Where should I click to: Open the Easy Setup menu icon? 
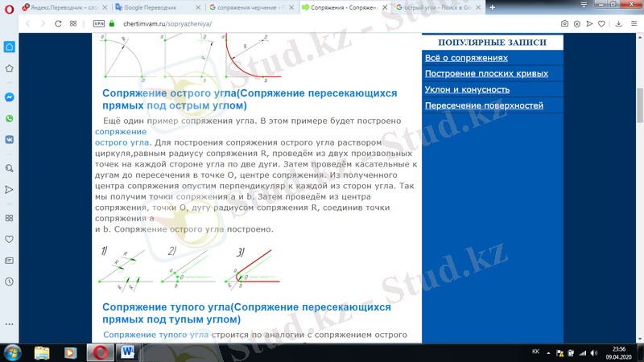click(x=634, y=24)
